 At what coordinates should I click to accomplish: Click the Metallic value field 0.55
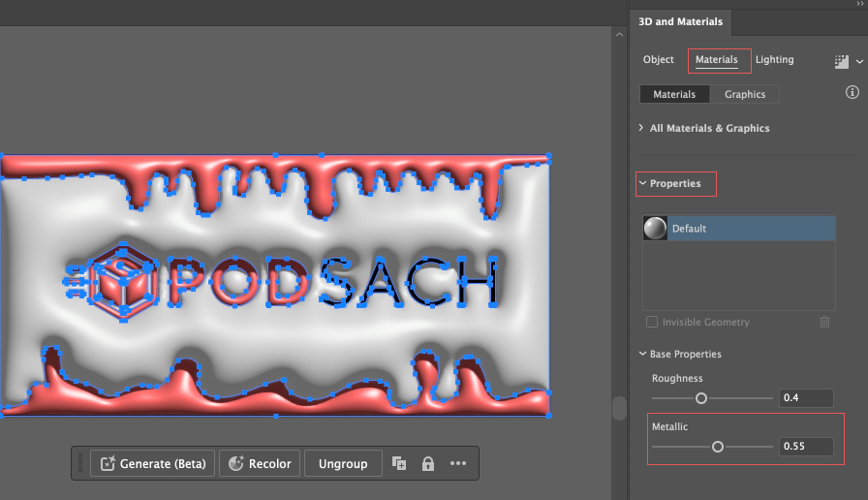[x=805, y=447]
